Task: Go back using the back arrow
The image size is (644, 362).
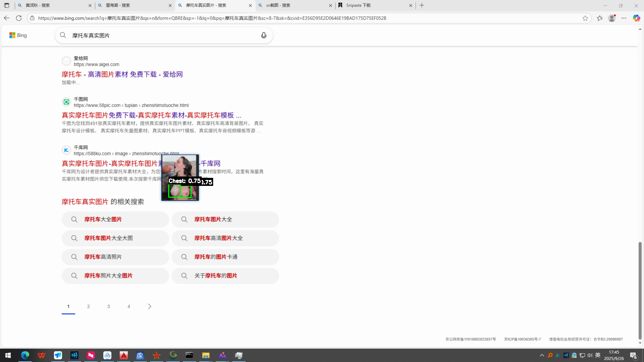Action: 7,18
